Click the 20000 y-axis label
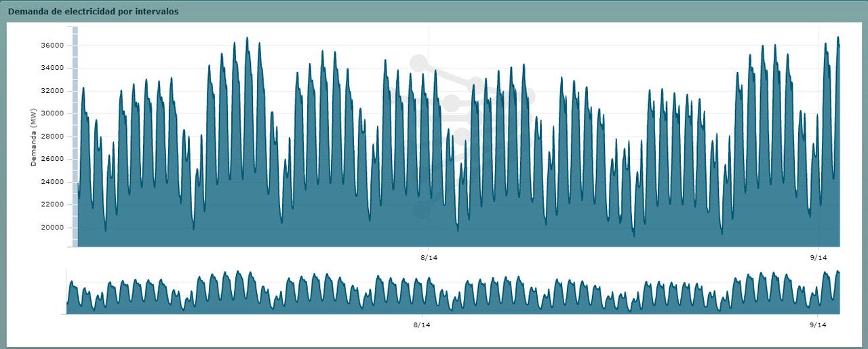Screen dimensions: 868x349 pos(53,227)
